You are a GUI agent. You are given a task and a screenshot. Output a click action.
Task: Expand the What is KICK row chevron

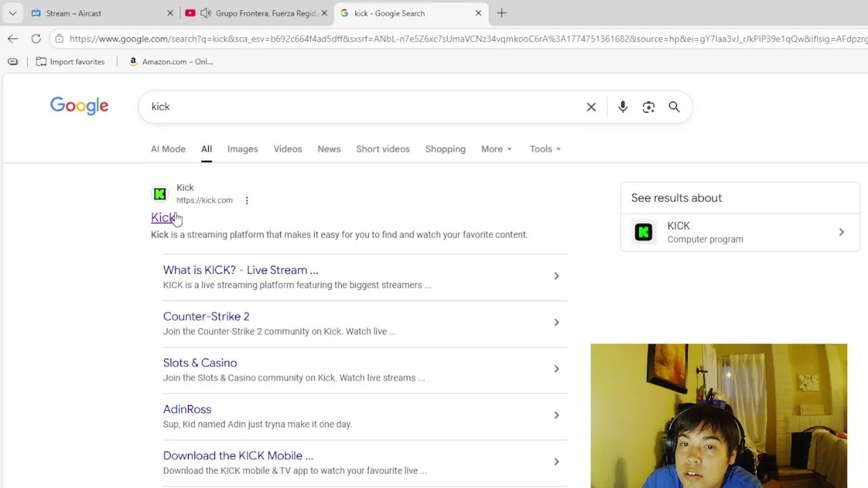pyautogui.click(x=556, y=276)
